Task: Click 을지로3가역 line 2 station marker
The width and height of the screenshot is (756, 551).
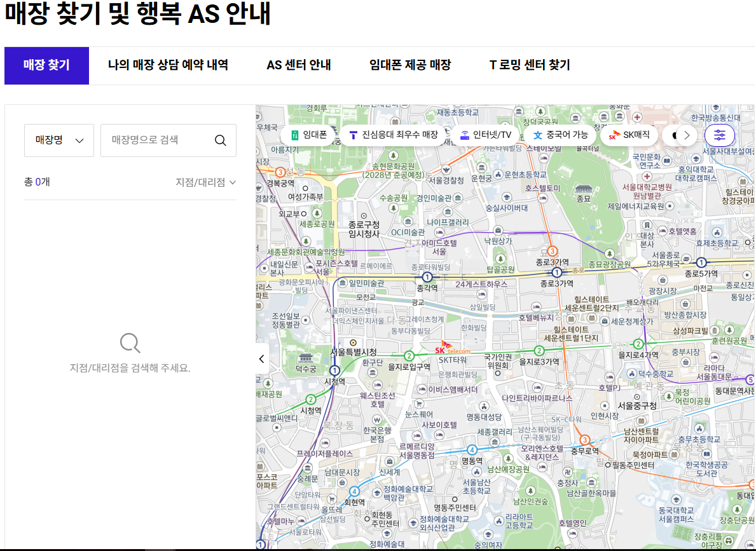Action: pos(539,351)
